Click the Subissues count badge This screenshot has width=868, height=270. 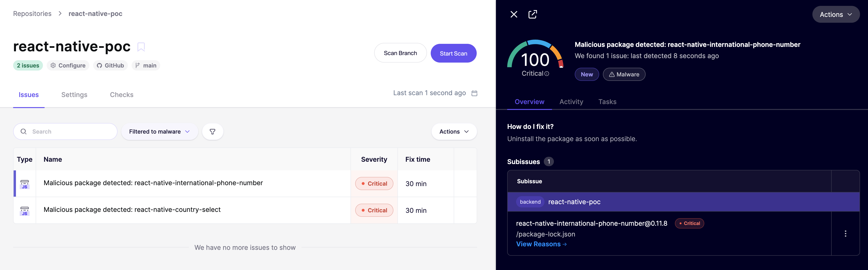coord(548,161)
